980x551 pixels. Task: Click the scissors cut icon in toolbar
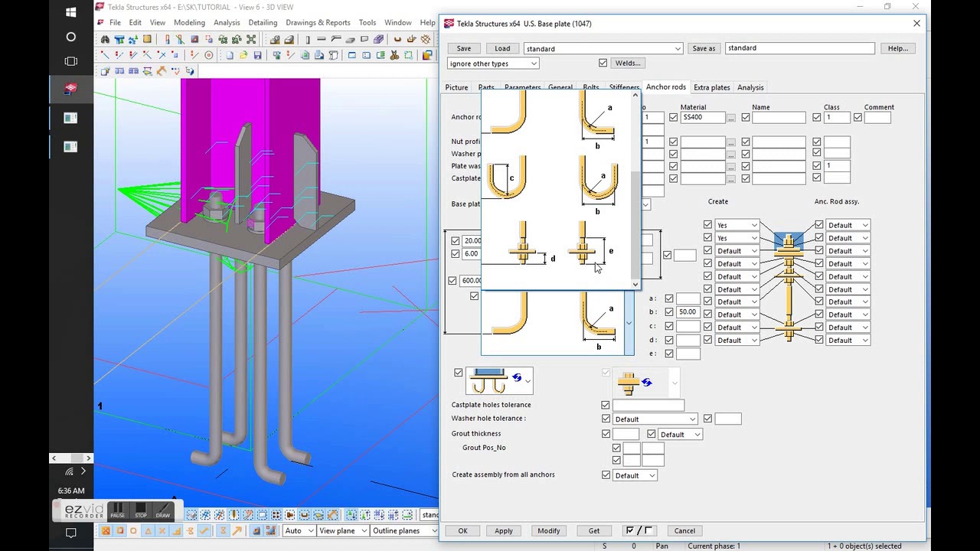tap(394, 55)
